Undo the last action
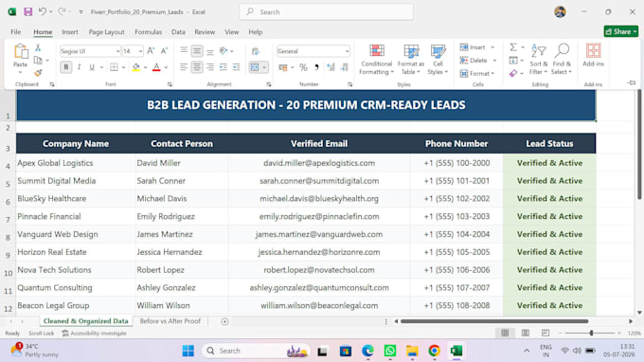The height and width of the screenshot is (362, 644). click(42, 12)
